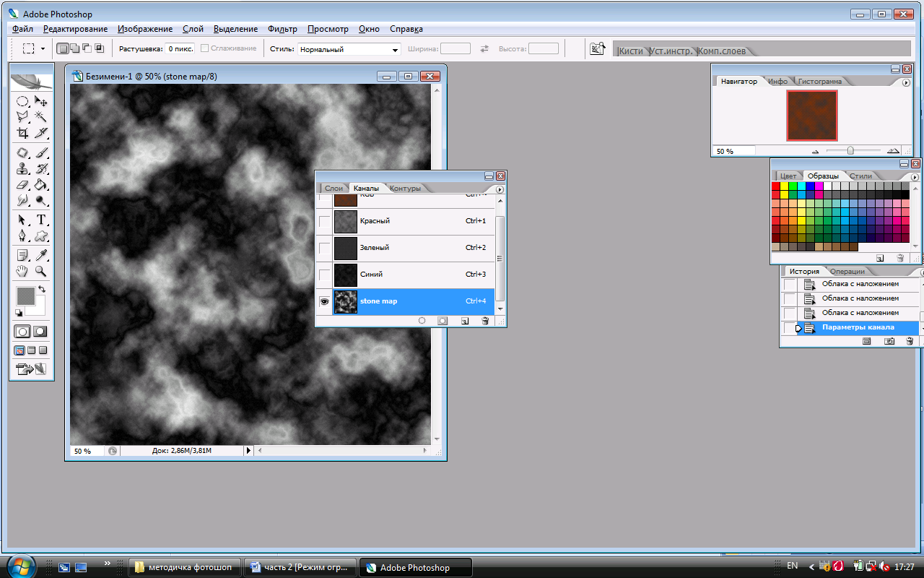Select the Move tool in toolbox
Screen dimensions: 924x578
(41, 102)
